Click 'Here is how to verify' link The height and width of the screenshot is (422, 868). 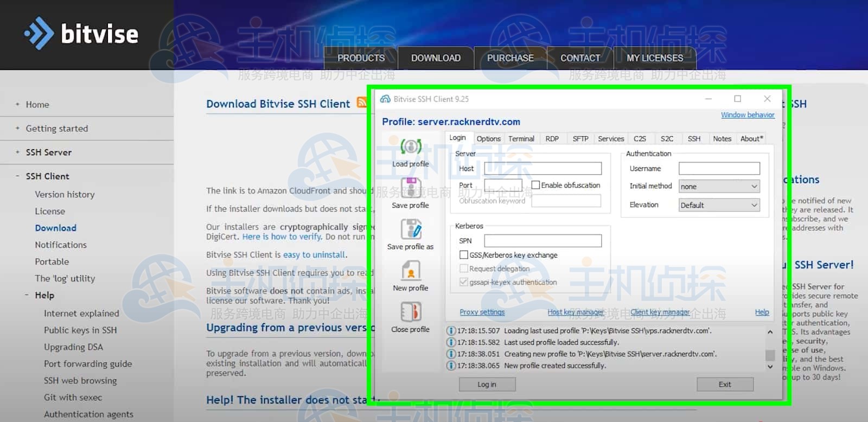pos(282,236)
